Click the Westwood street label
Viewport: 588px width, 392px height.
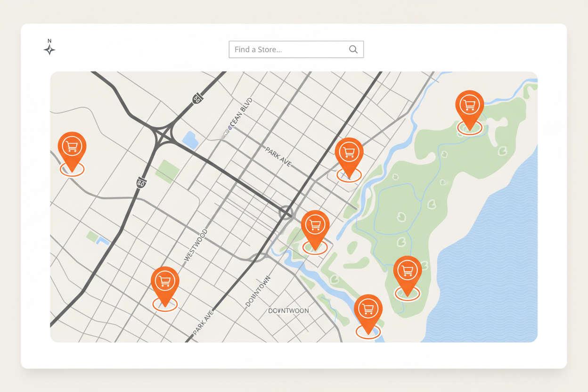(196, 245)
